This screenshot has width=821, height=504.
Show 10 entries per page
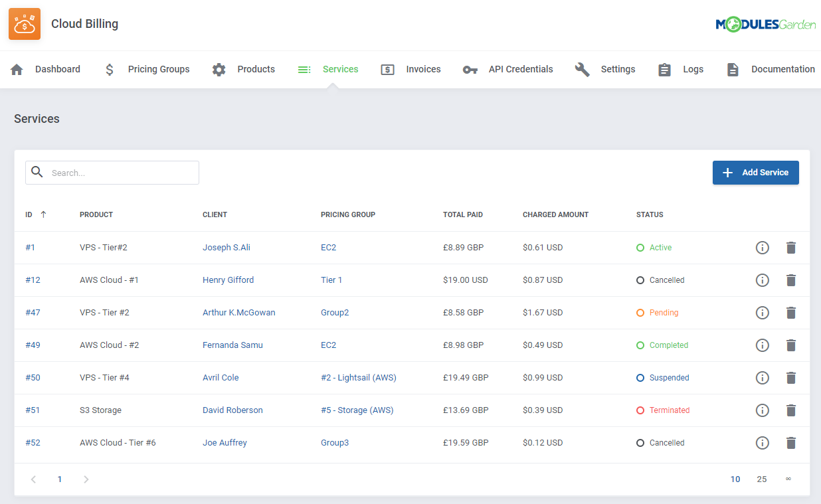[735, 479]
